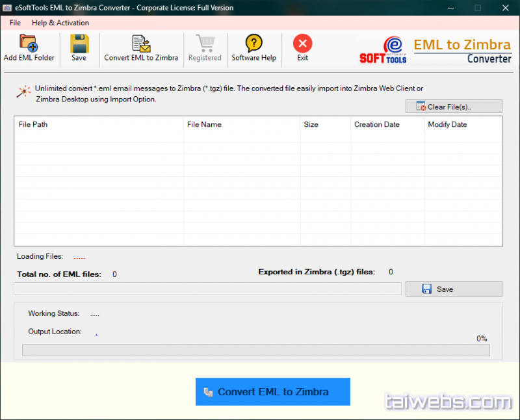This screenshot has width=520, height=420.
Task: Open Software Help question mark icon
Action: click(x=253, y=43)
